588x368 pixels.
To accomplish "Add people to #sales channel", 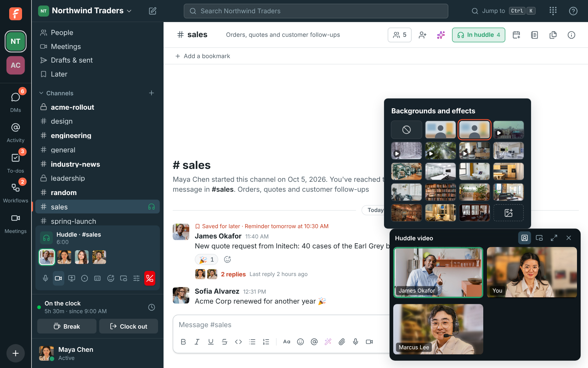I will [423, 35].
